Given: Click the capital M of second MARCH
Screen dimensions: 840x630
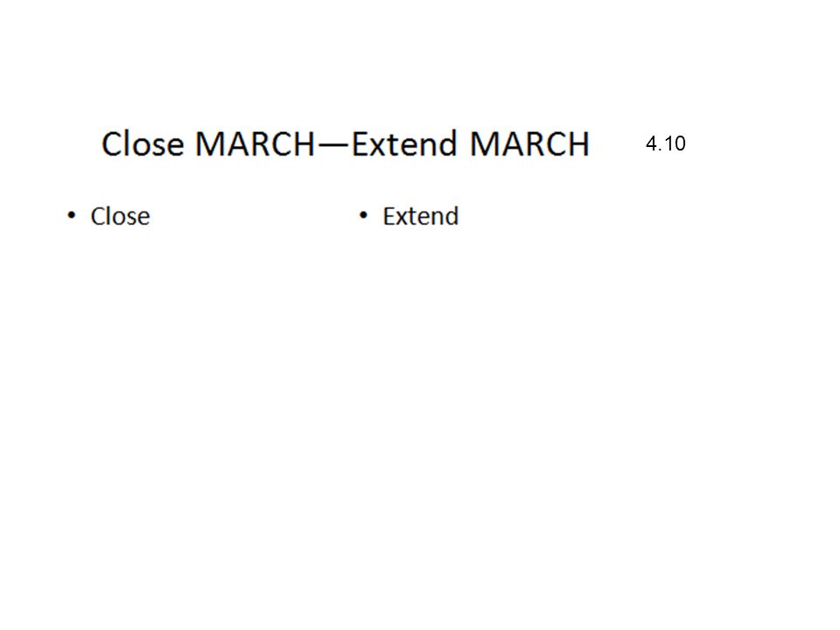Looking at the screenshot, I should click(484, 143).
